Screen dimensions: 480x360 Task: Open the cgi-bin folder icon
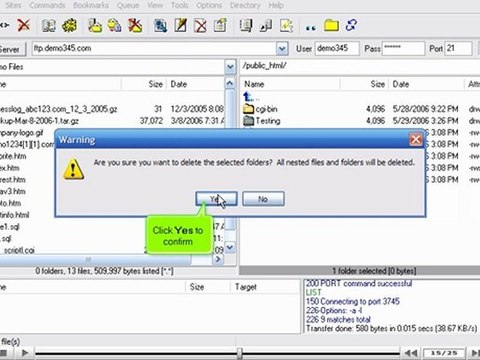[x=249, y=109]
